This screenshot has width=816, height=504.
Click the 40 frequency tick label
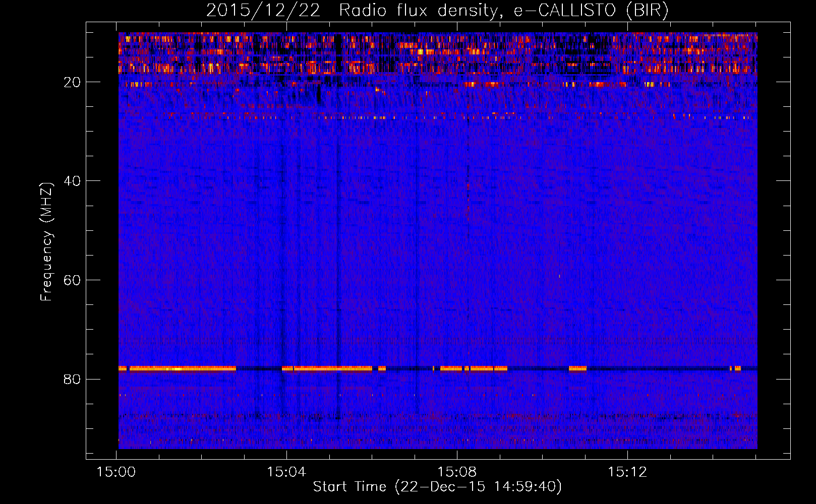pyautogui.click(x=72, y=181)
